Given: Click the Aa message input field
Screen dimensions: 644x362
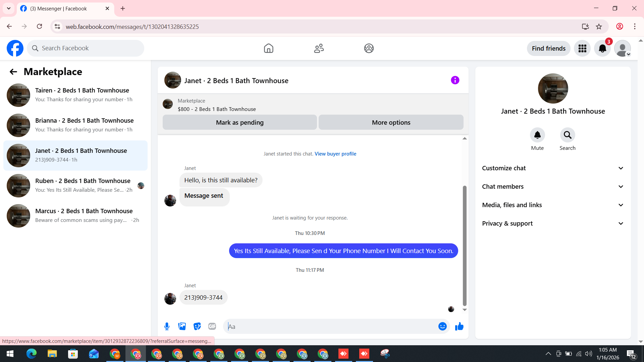Looking at the screenshot, I should (x=332, y=326).
